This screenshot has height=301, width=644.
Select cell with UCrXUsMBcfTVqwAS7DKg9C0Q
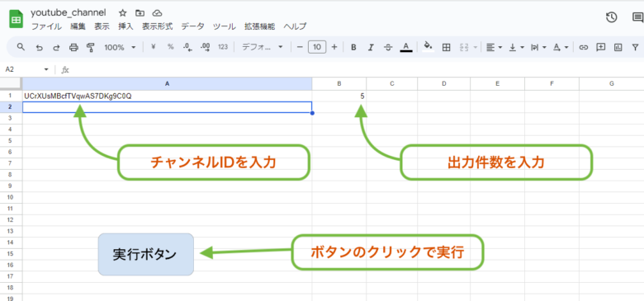(167, 96)
